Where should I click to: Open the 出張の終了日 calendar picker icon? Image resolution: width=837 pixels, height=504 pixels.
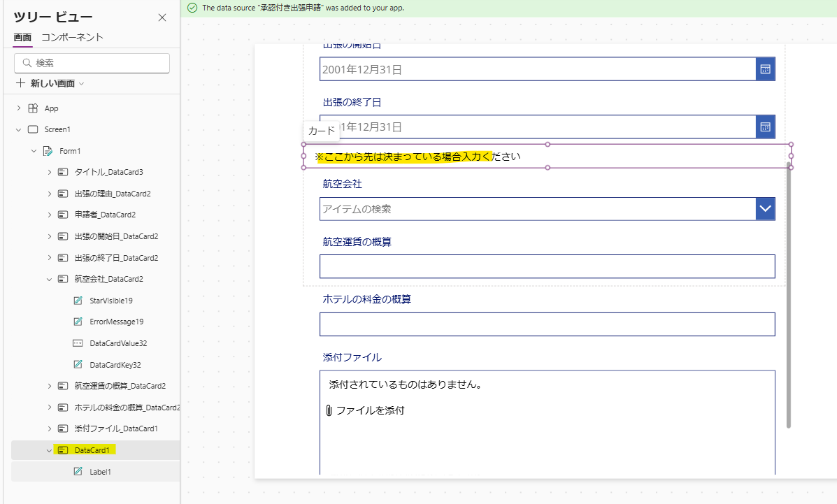[766, 127]
